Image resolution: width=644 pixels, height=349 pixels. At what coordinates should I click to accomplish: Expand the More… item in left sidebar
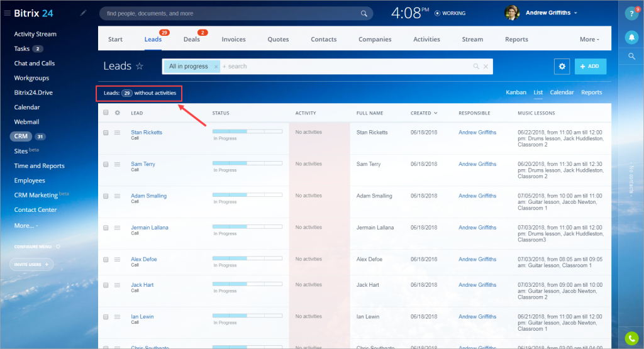point(26,225)
